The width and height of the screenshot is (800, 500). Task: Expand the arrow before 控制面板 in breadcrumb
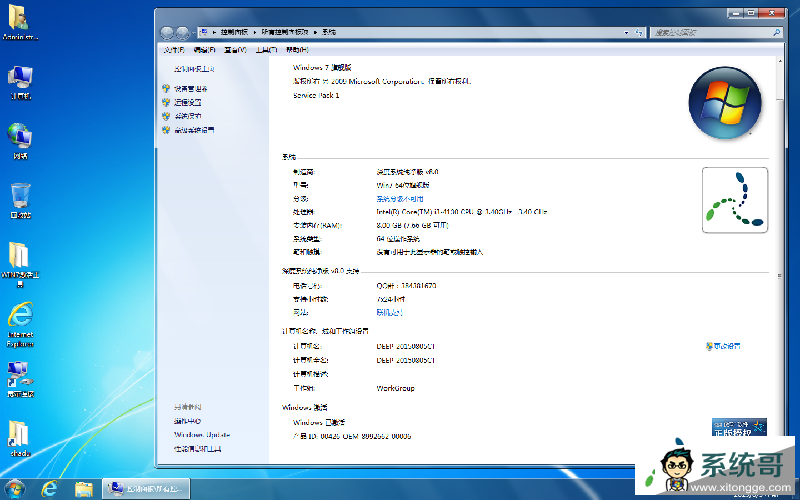coord(215,32)
